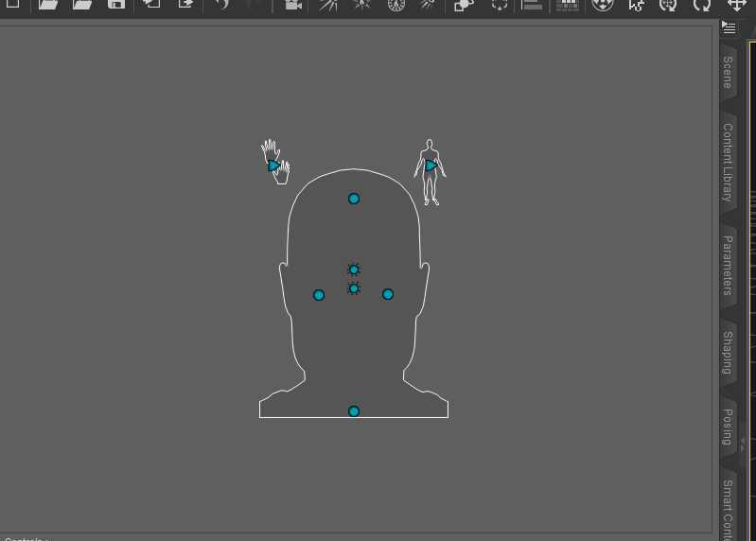Select the neck base control point
This screenshot has width=756, height=541.
354,411
